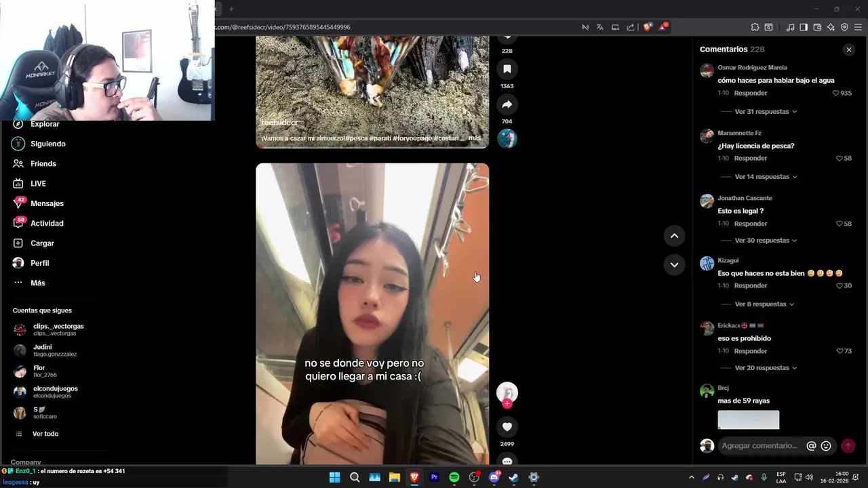Click the @ mention icon in comment box
Screen dimensions: 868x488
pos(811,446)
